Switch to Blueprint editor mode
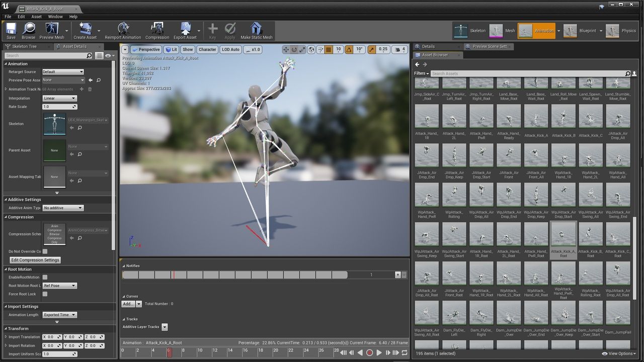Viewport: 644px width, 362px height. (580, 31)
